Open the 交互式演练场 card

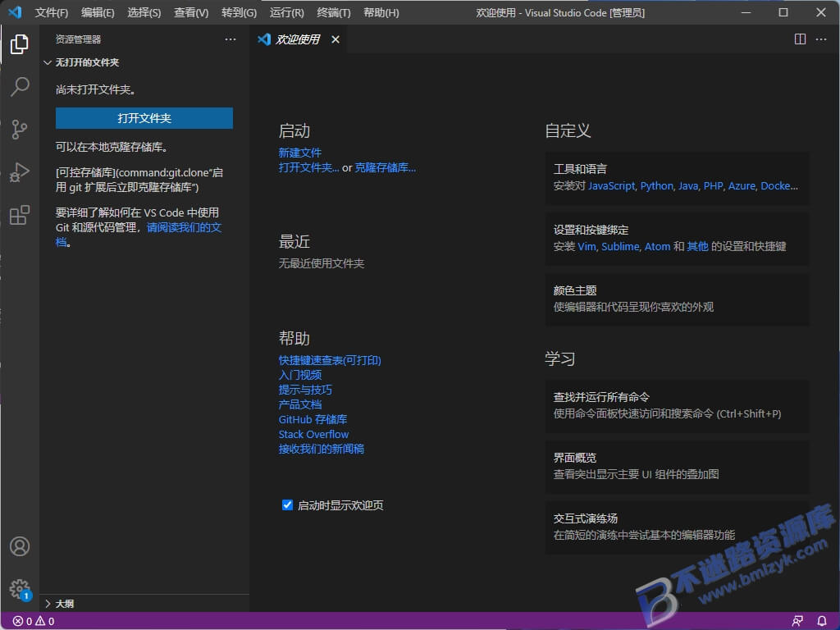pos(677,527)
